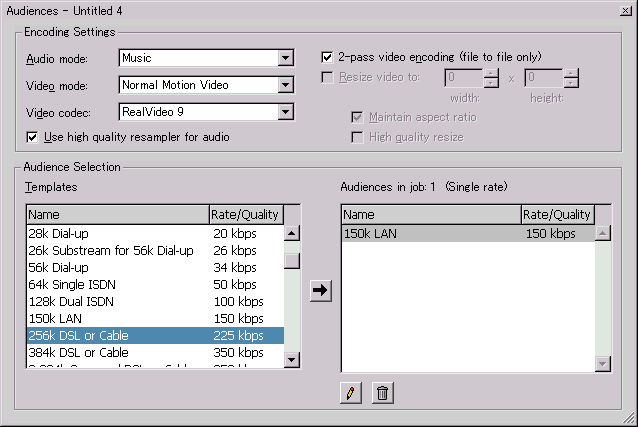Close the Audiences dialog window
The height and width of the screenshot is (427, 638).
(x=625, y=10)
